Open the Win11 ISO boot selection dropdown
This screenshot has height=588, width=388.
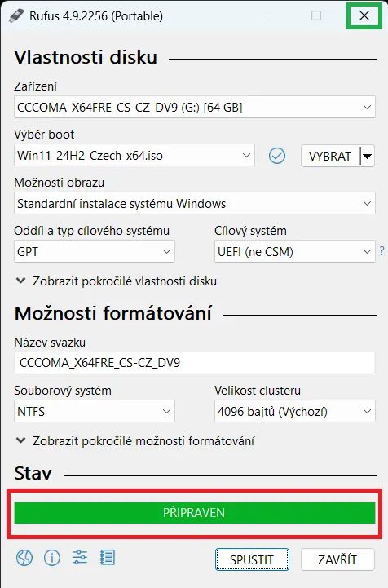[x=134, y=155]
